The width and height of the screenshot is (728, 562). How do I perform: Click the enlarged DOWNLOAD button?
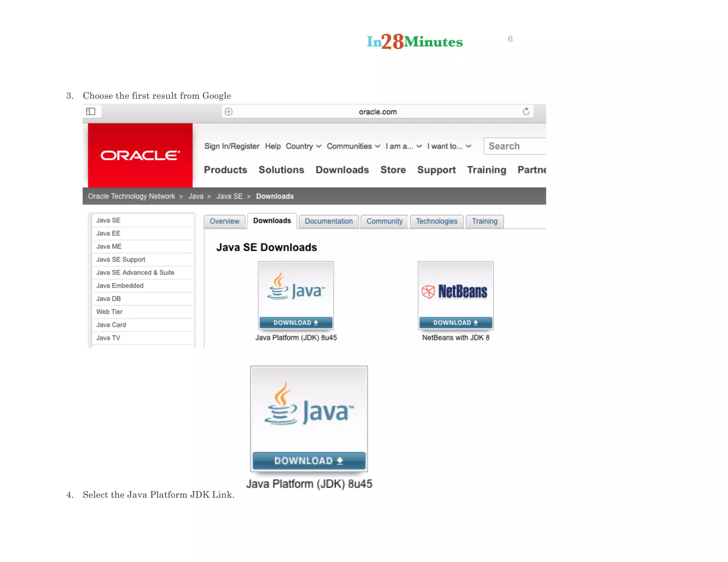(x=309, y=461)
